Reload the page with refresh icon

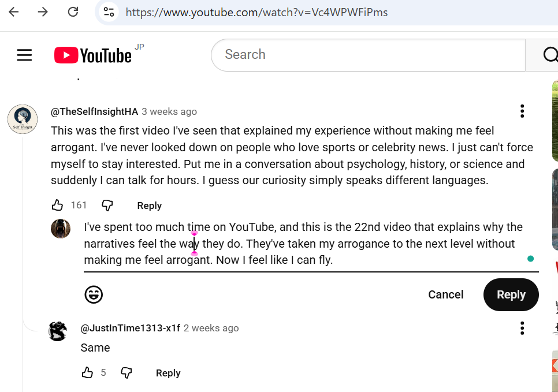(x=73, y=12)
